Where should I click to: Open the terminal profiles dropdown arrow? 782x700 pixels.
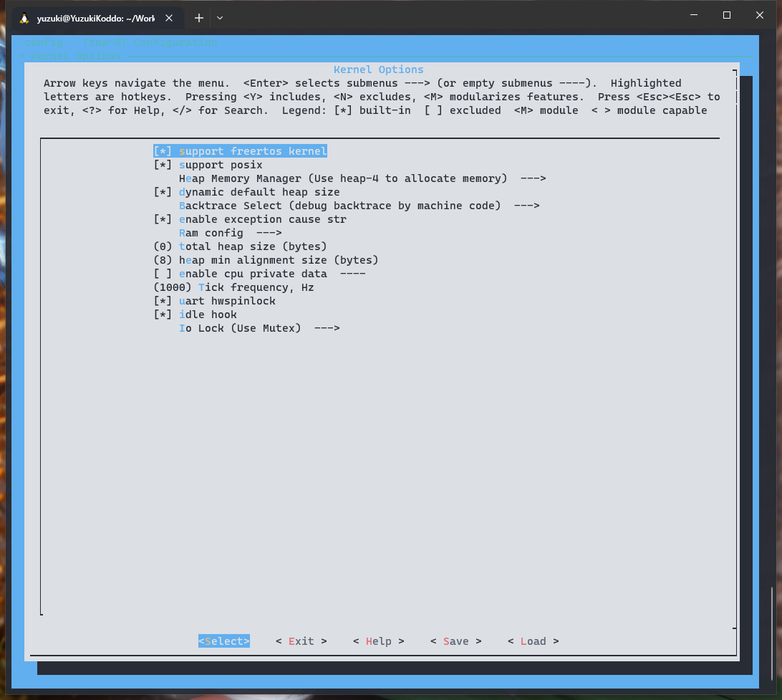pos(220,18)
